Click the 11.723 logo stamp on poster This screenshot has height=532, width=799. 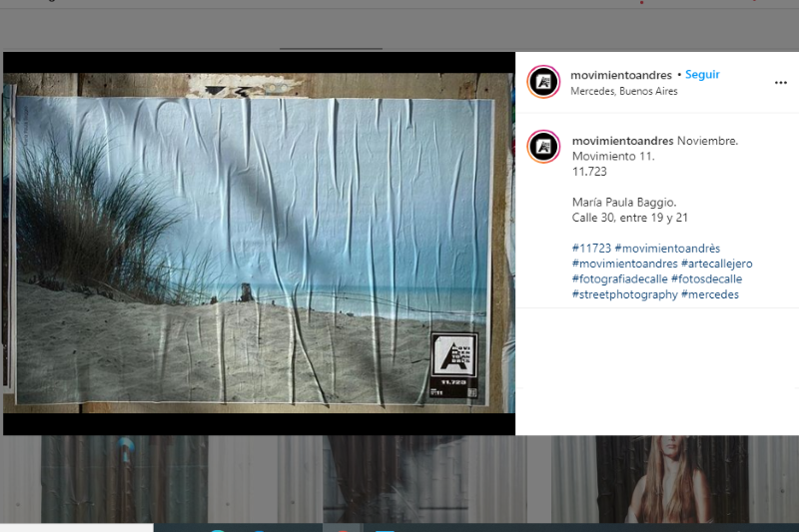pos(453,365)
